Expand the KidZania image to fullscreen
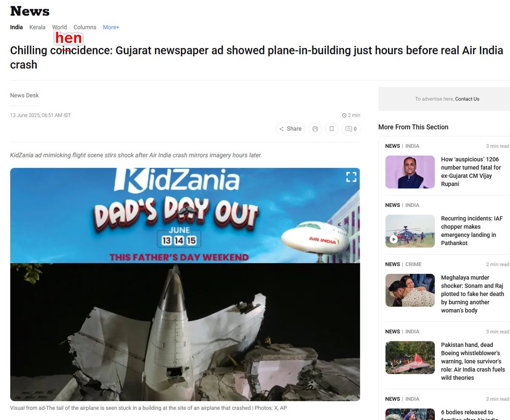This screenshot has height=420, width=510. coord(351,177)
